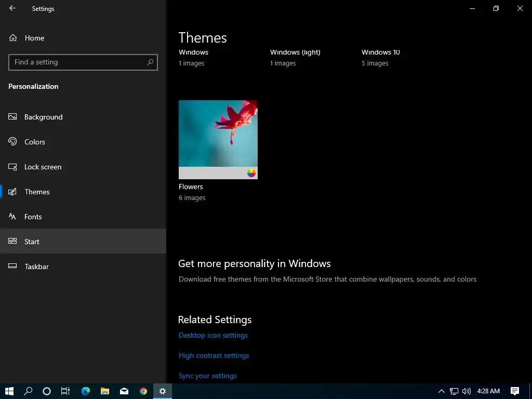Click the 4:28 AM taskbar clock
The image size is (532, 399).
[488, 391]
